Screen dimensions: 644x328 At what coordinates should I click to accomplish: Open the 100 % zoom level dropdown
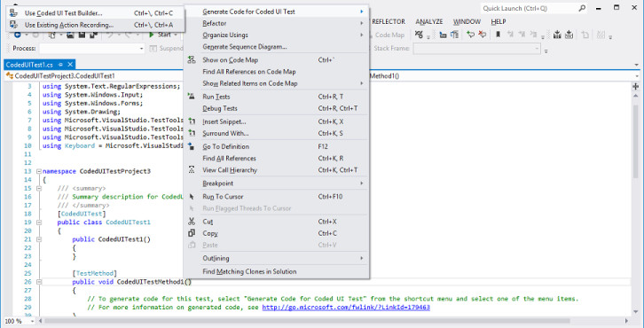pyautogui.click(x=32, y=321)
